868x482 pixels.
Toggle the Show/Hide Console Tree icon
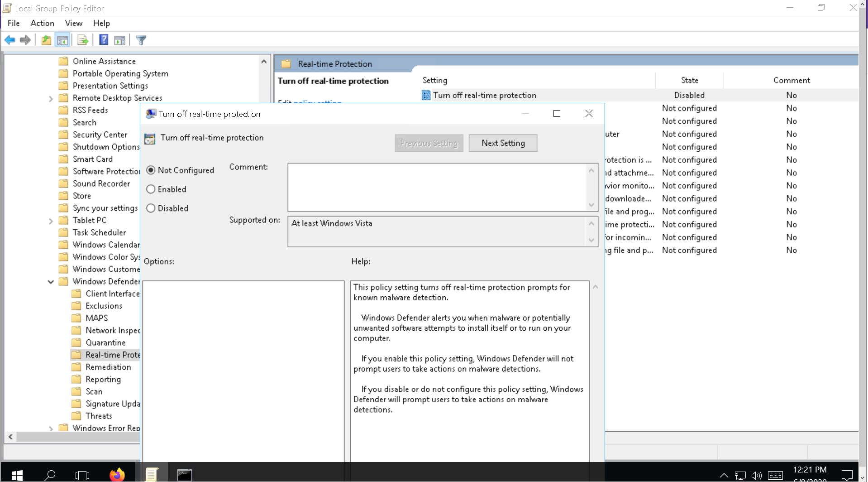tap(63, 40)
